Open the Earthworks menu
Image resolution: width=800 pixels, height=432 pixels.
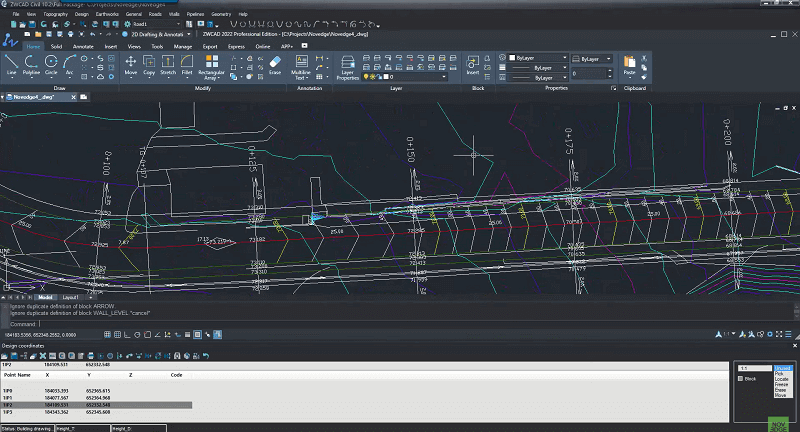(107, 14)
